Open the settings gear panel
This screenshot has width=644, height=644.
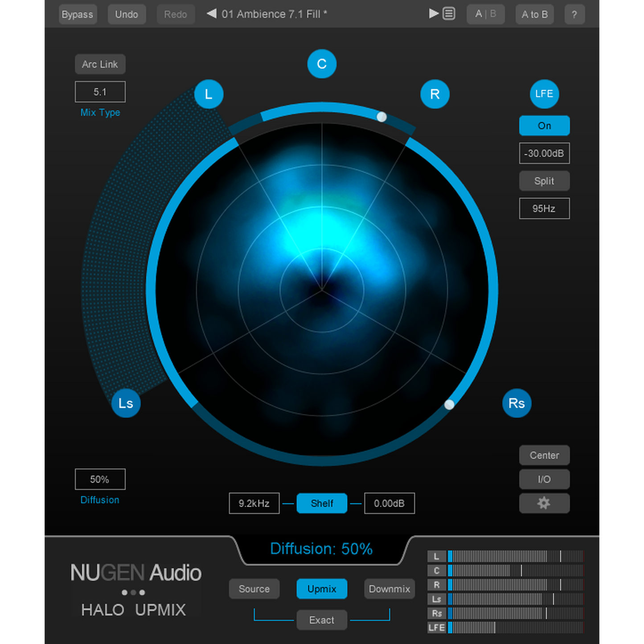544,503
